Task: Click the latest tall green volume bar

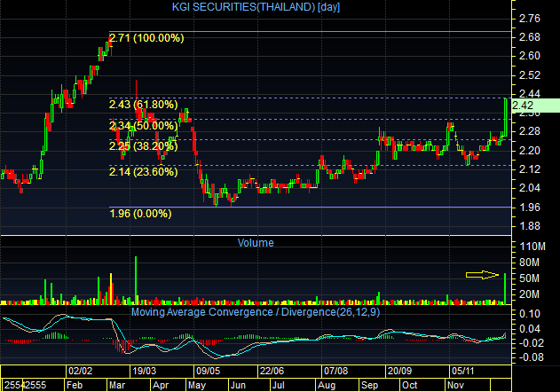Action: (x=505, y=289)
